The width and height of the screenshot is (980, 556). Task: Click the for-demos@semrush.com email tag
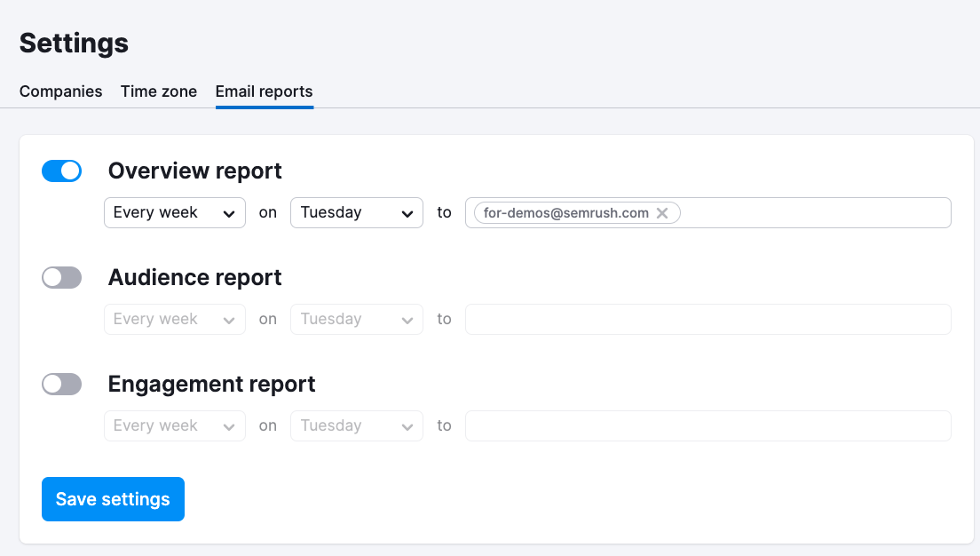(x=565, y=213)
